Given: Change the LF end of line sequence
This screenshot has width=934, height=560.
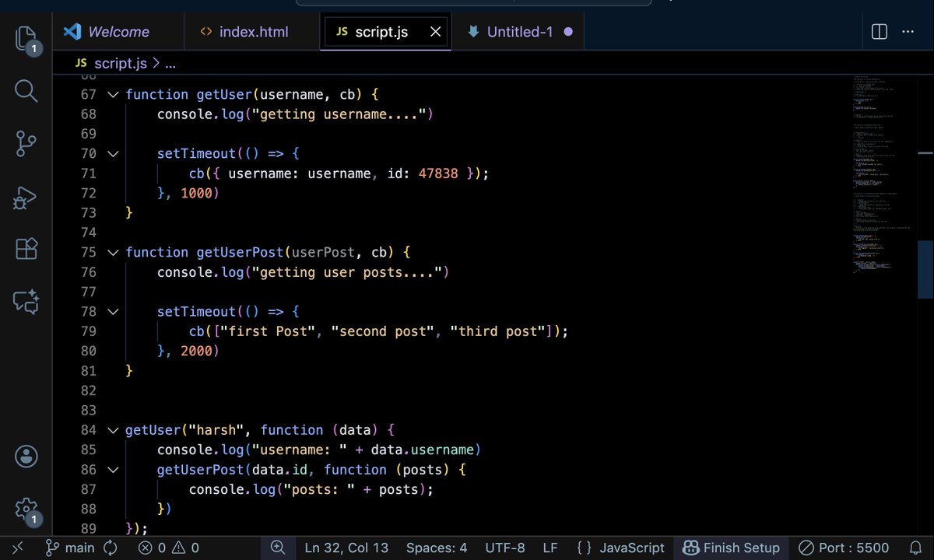Looking at the screenshot, I should coord(550,548).
